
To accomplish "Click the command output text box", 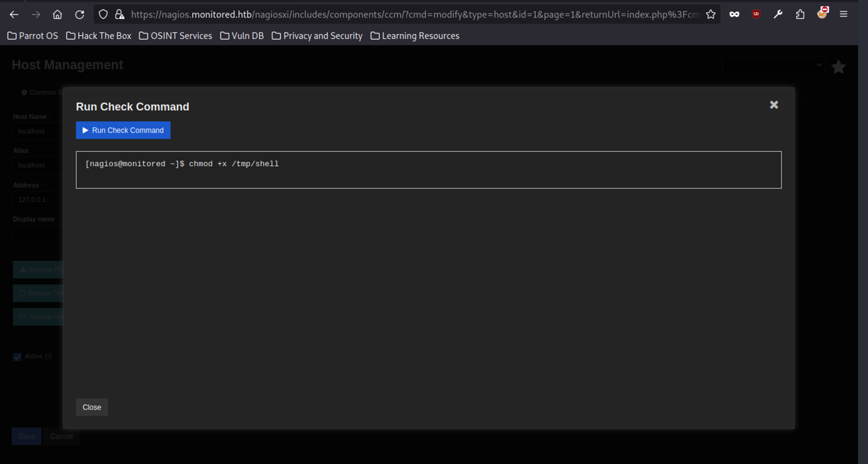I will pos(428,170).
